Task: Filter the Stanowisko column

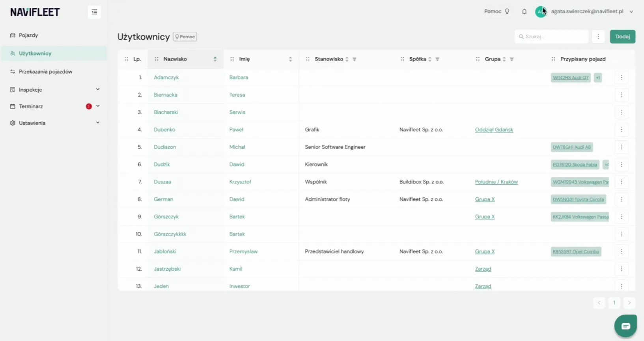Action: click(x=355, y=59)
